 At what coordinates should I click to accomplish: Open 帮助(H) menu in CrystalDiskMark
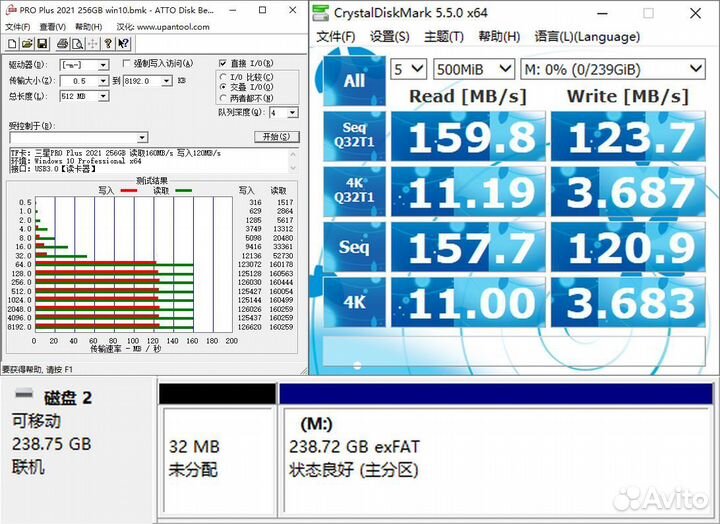pos(499,36)
